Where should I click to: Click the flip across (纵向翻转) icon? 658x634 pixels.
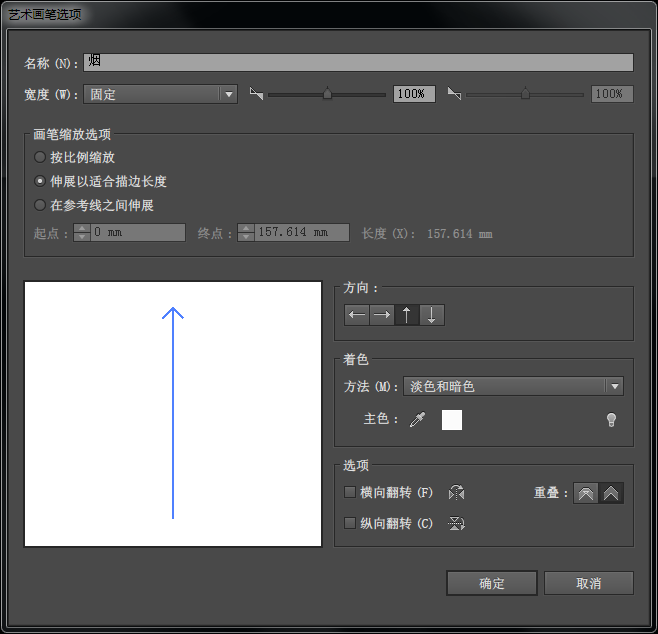(456, 523)
